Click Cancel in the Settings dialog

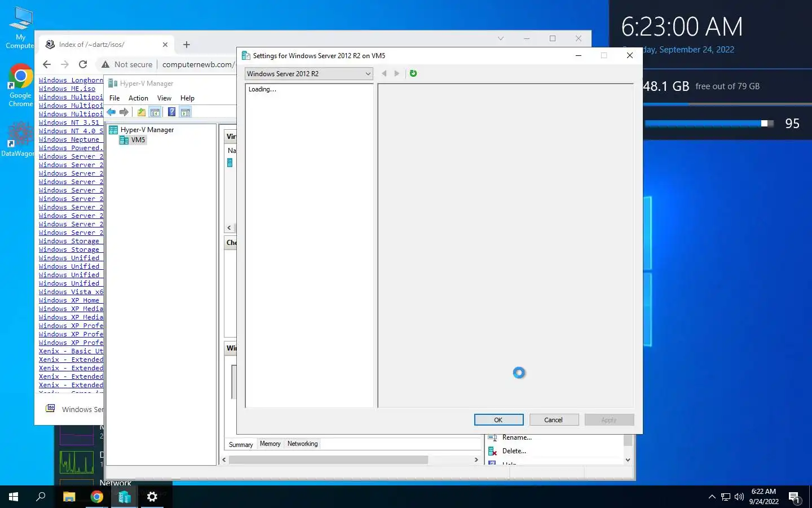(553, 420)
